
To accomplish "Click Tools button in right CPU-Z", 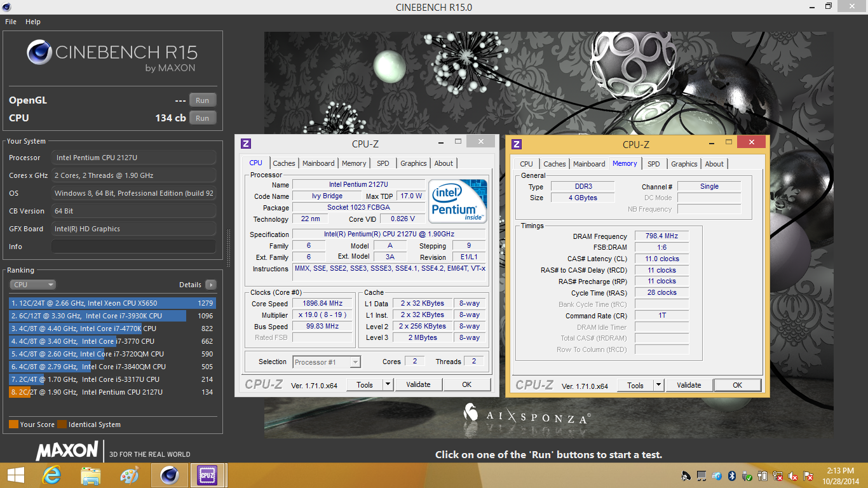I will [x=635, y=385].
